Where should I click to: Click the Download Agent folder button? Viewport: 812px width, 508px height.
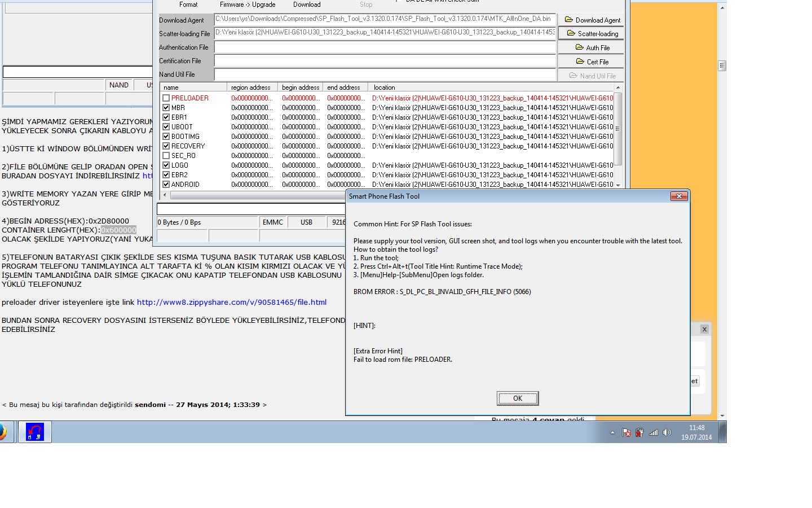591,20
